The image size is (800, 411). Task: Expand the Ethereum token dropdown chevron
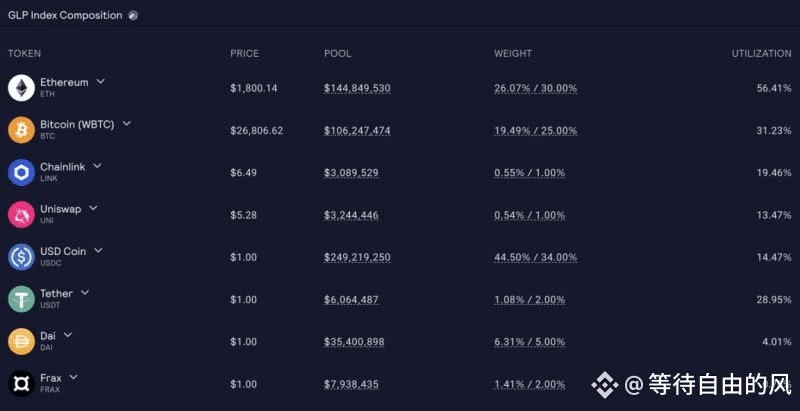(x=101, y=81)
